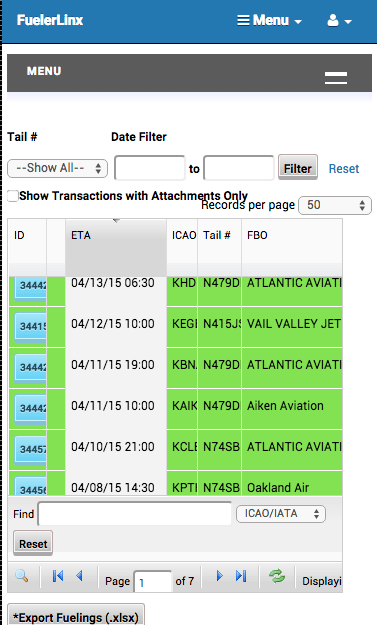Focus the start date filter field
The width and height of the screenshot is (377, 625).
pyautogui.click(x=150, y=168)
